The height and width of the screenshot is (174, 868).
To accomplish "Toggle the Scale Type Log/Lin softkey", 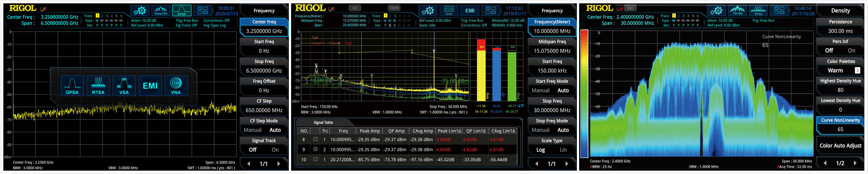I will point(552,146).
